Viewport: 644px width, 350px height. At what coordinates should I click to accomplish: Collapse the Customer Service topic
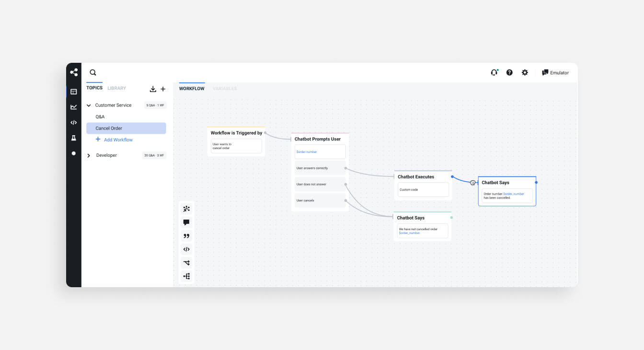coord(89,105)
